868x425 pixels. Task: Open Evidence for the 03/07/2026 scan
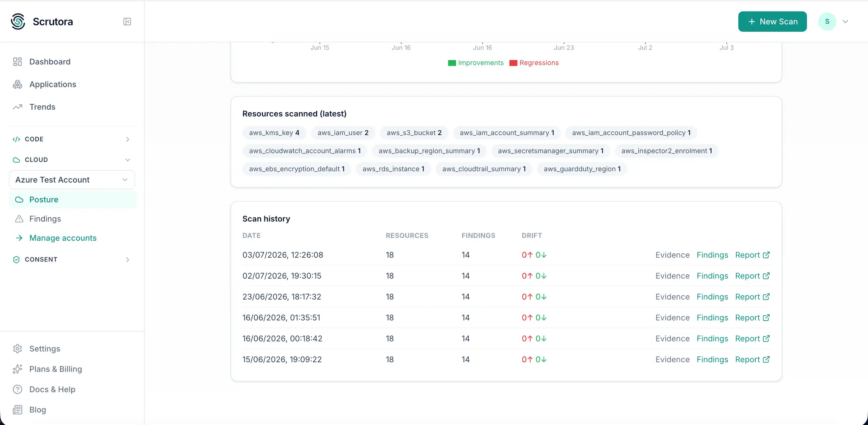[x=672, y=255]
